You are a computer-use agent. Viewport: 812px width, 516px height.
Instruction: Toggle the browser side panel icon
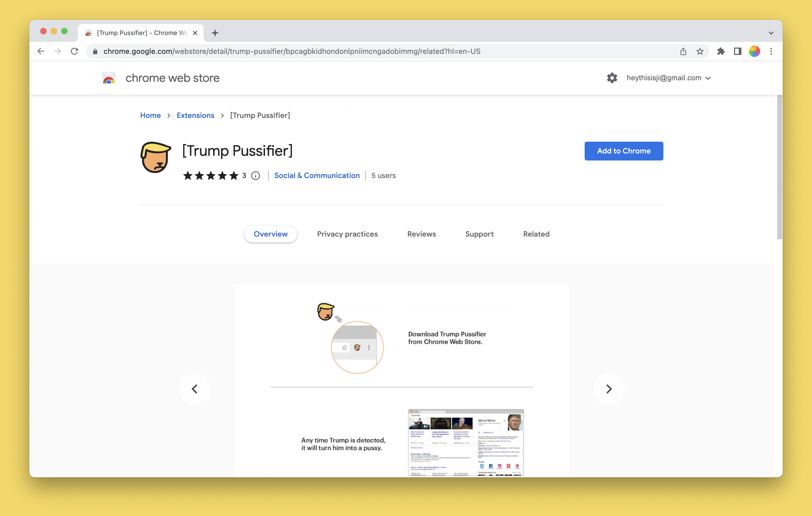[x=737, y=51]
